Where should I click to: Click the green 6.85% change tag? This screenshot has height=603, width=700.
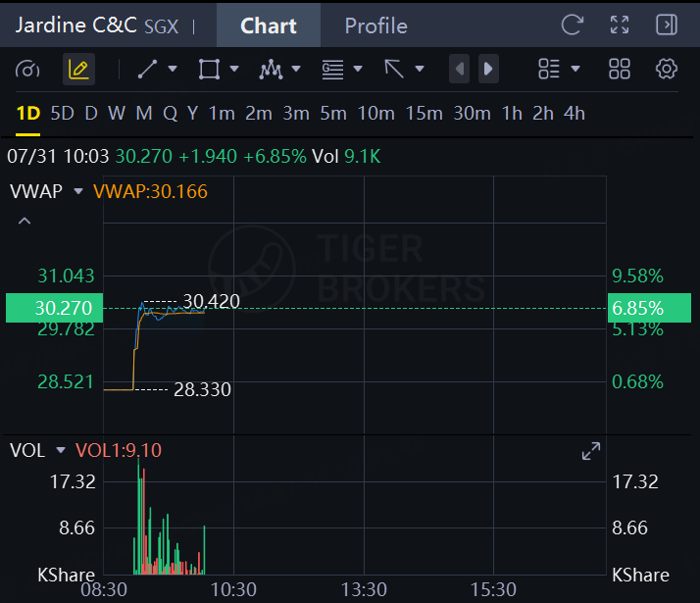pos(649,308)
